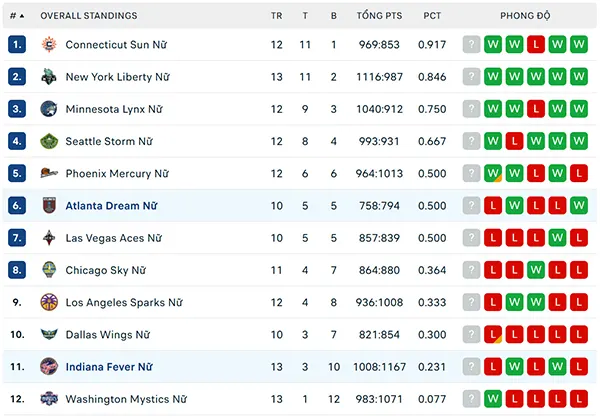
Task: Click the T wins column header
Action: 305,16
